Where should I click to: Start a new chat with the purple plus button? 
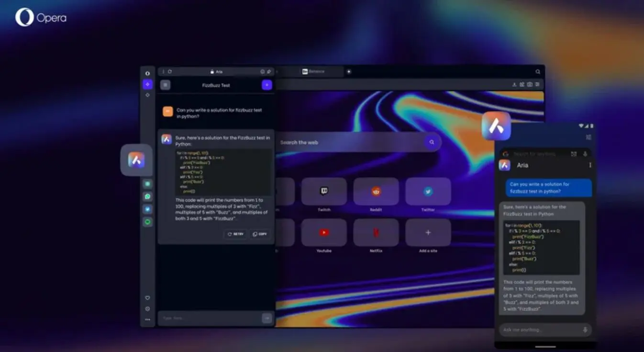coord(267,85)
